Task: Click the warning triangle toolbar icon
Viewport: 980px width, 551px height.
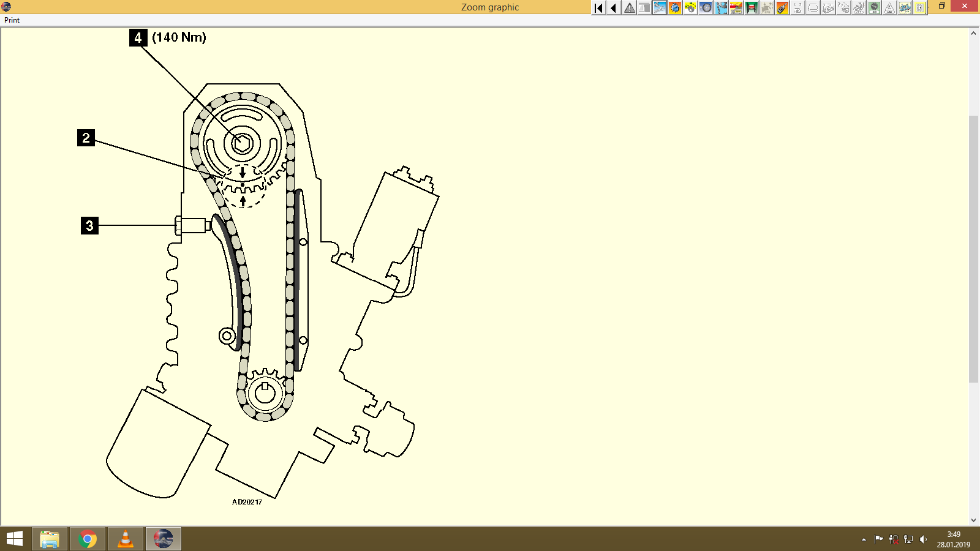Action: point(628,8)
